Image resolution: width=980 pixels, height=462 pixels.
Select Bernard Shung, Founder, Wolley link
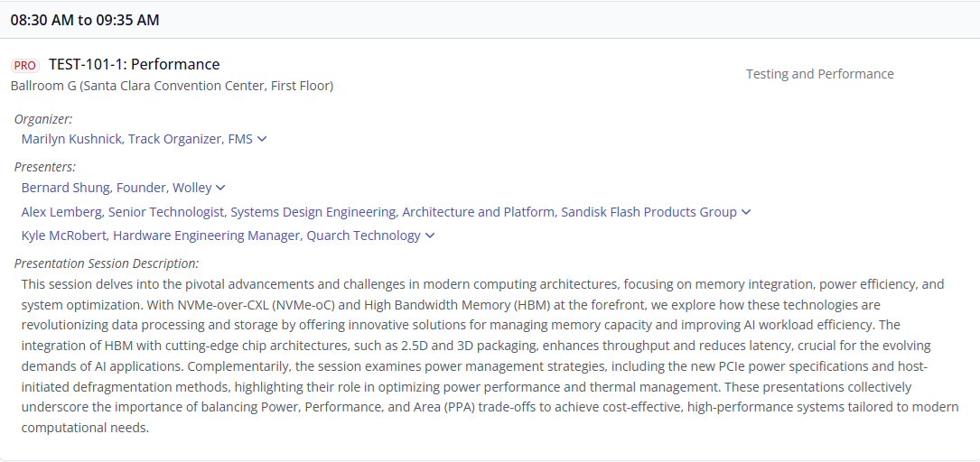click(117, 188)
